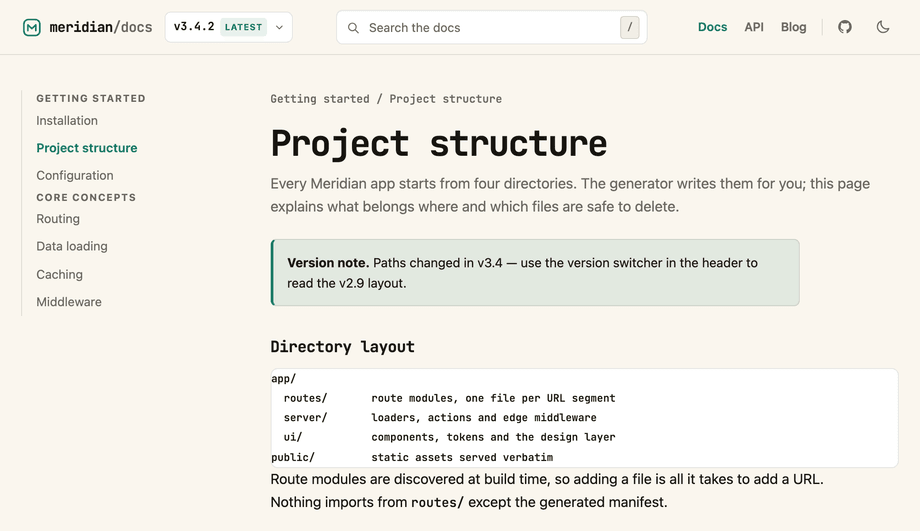The height and width of the screenshot is (531, 920).
Task: Focus the Search the docs field
Action: point(492,27)
